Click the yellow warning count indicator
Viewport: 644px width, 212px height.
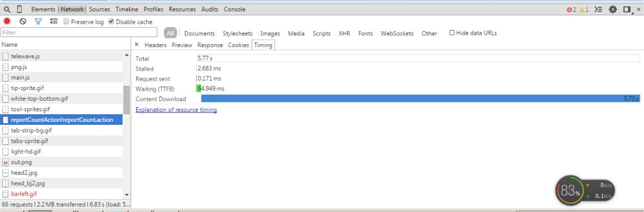pyautogui.click(x=584, y=9)
